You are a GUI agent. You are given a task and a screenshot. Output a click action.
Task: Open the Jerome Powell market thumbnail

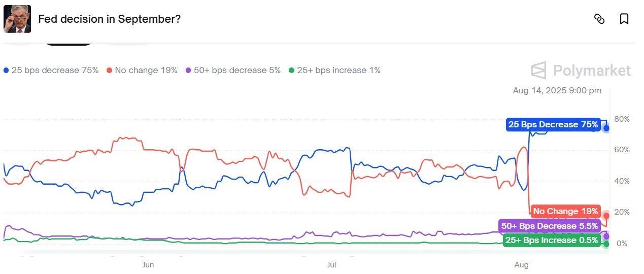tap(17, 19)
